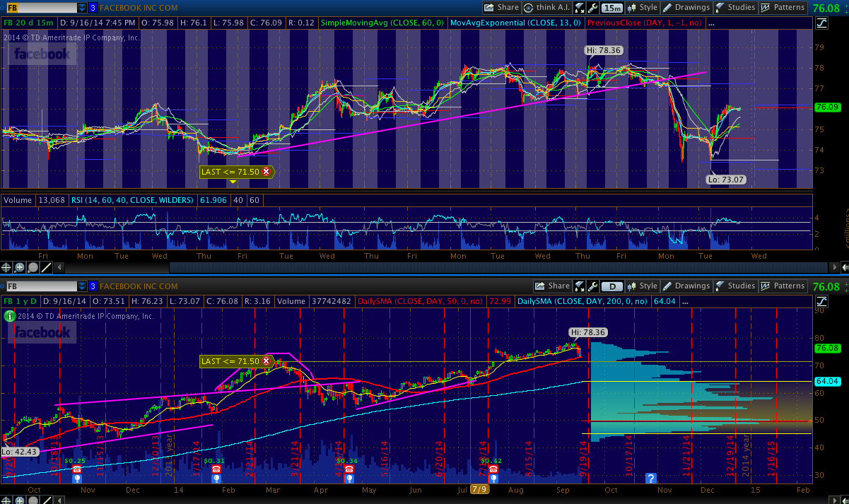The height and width of the screenshot is (504, 849).
Task: Click the wrench settings icon in upper chart
Action: (592, 8)
